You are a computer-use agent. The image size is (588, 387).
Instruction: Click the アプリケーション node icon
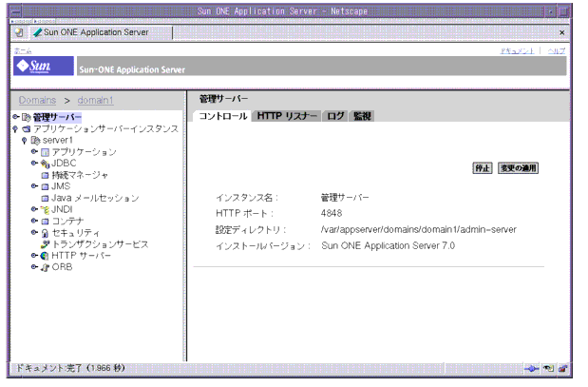(45, 152)
